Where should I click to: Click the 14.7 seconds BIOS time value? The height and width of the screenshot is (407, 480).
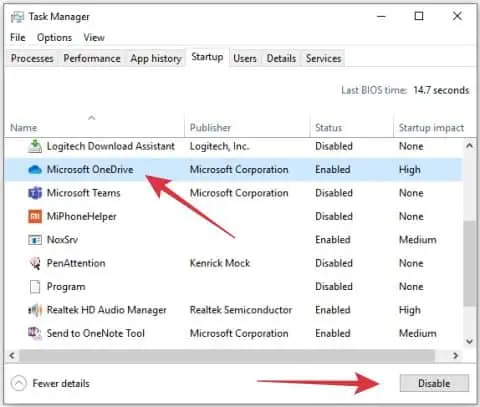click(441, 90)
